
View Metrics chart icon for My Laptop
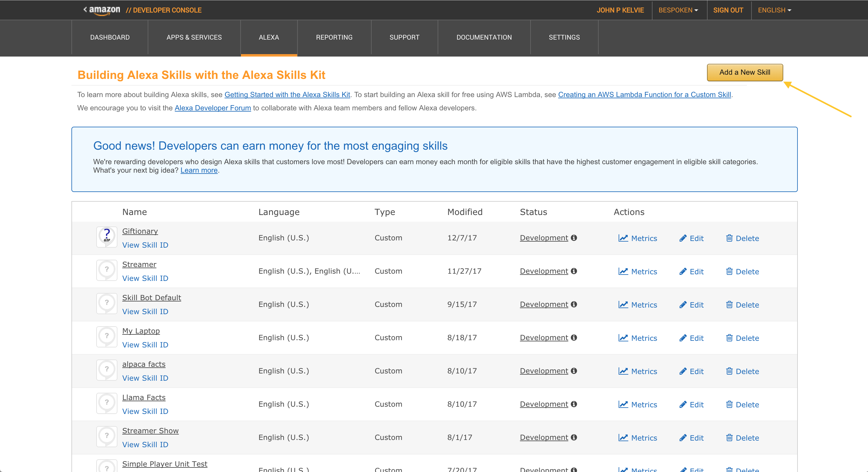pos(623,338)
